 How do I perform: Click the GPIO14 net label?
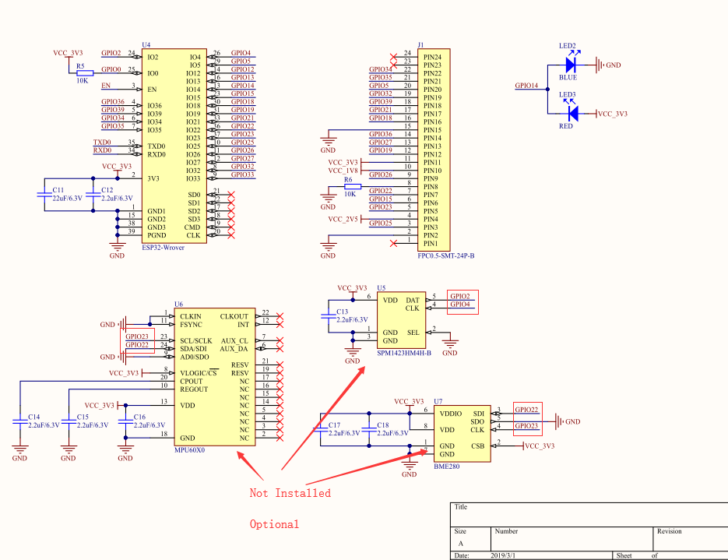[x=526, y=86]
